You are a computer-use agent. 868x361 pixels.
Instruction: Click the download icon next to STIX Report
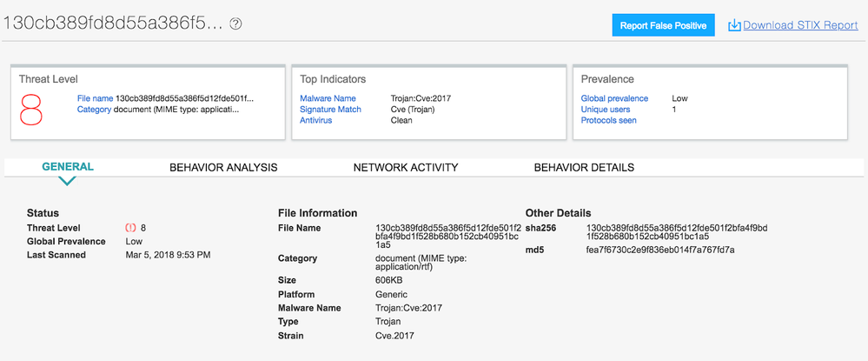(734, 25)
